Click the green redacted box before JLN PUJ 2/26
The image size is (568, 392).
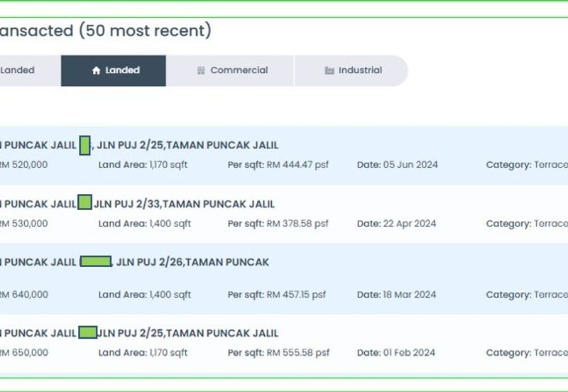coord(96,262)
